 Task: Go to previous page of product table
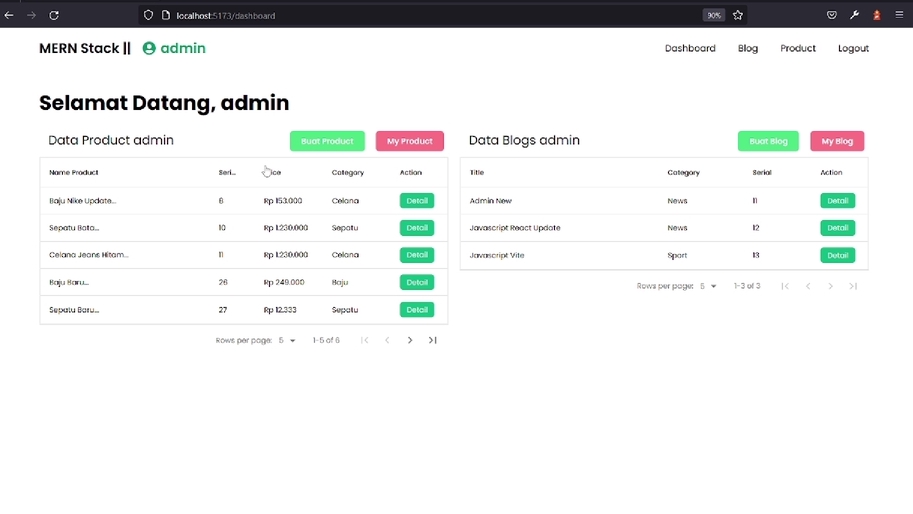pos(387,340)
